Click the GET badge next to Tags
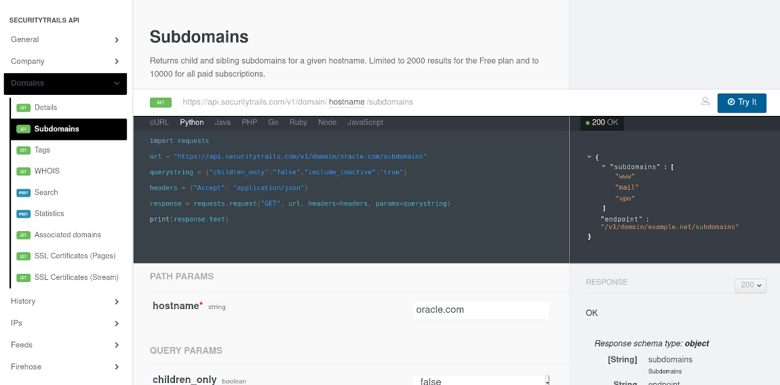 tap(23, 150)
